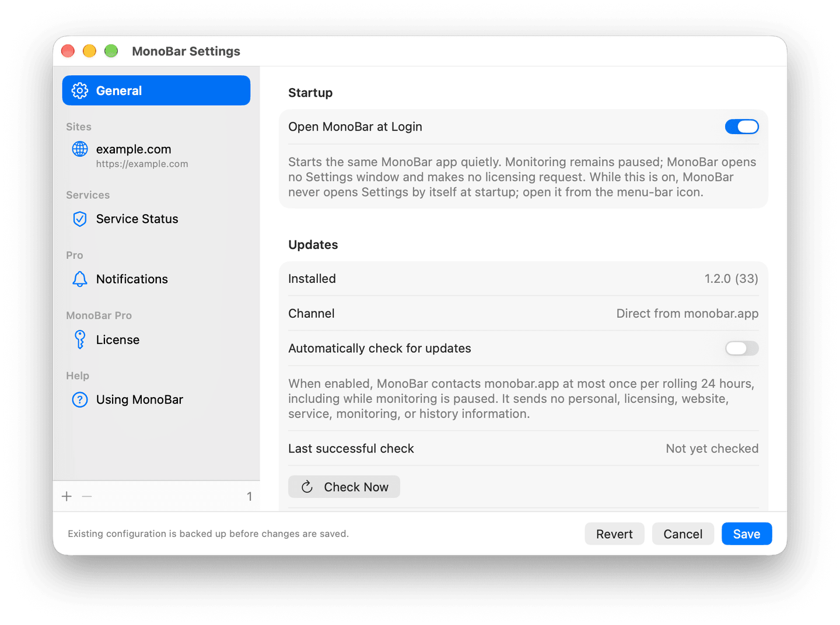Click the Updates section heading
This screenshot has width=840, height=625.
(313, 245)
